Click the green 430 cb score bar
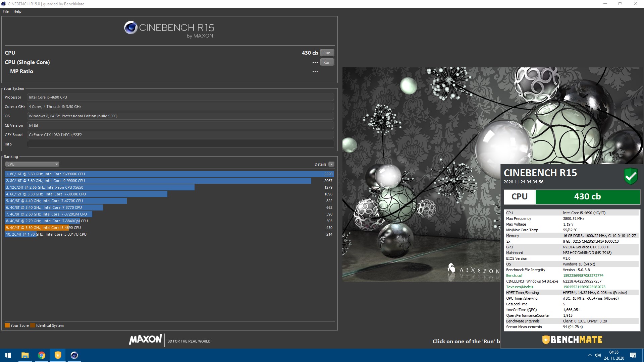 point(587,197)
